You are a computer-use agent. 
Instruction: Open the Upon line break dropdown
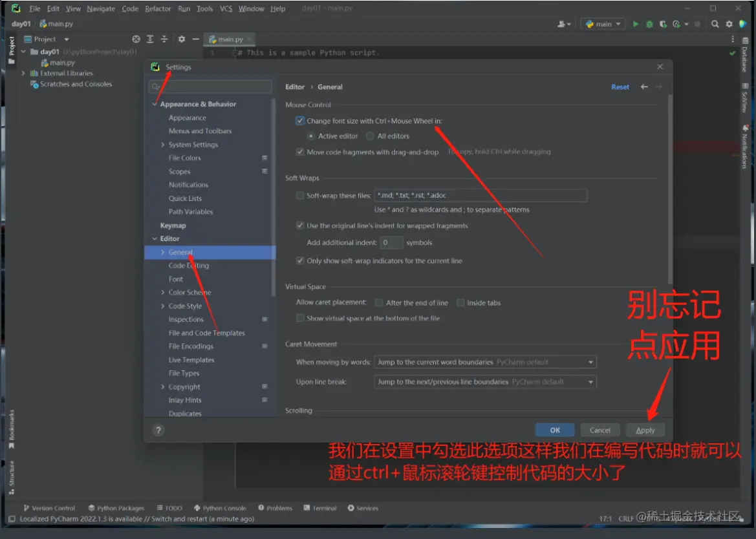click(x=485, y=381)
